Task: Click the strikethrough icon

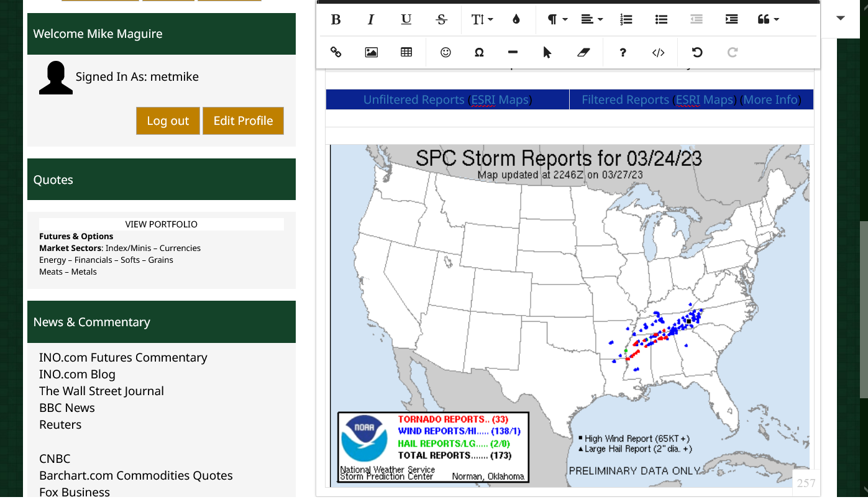Action: (x=441, y=20)
